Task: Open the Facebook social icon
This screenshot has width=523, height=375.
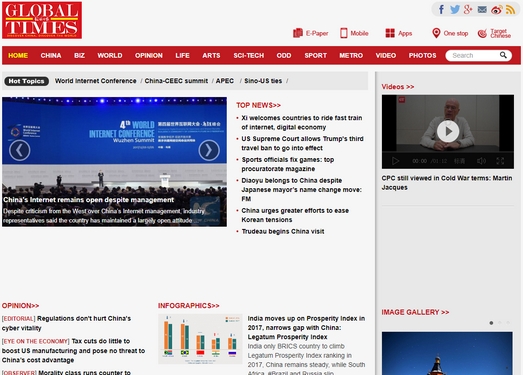Action: pyautogui.click(x=441, y=9)
